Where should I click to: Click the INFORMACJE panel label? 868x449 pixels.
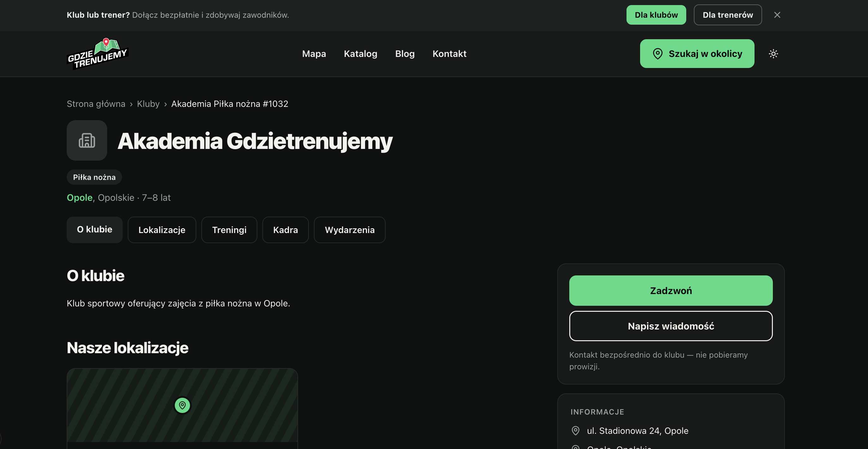click(x=597, y=412)
